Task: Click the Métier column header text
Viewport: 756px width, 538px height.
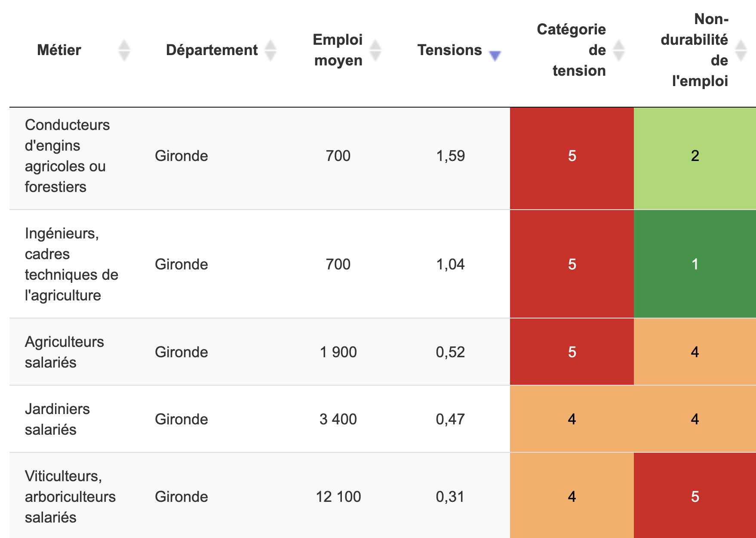Action: (x=59, y=50)
